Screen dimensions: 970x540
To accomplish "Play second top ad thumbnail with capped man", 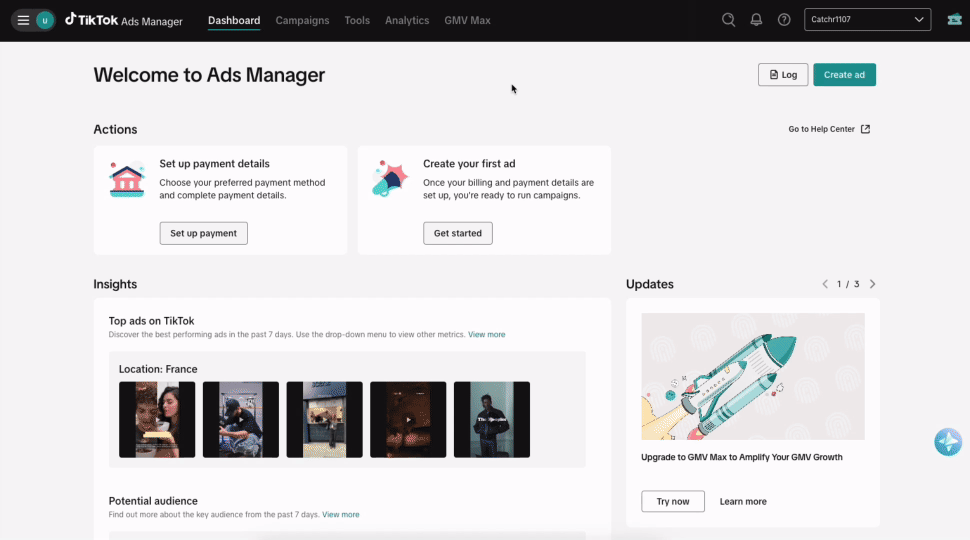I will [x=241, y=419].
